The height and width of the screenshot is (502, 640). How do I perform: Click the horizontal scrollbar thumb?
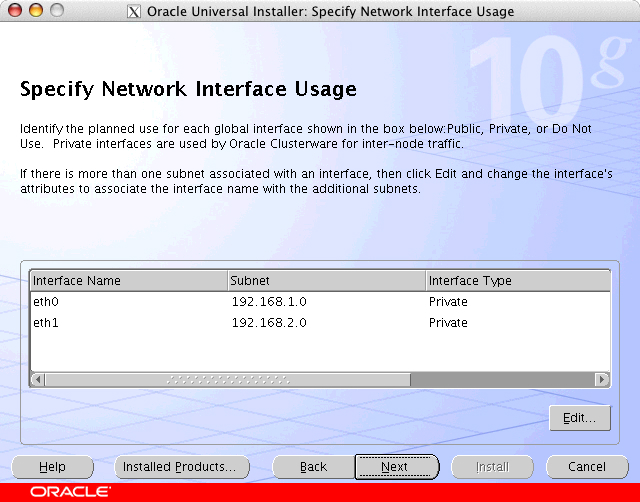click(228, 380)
